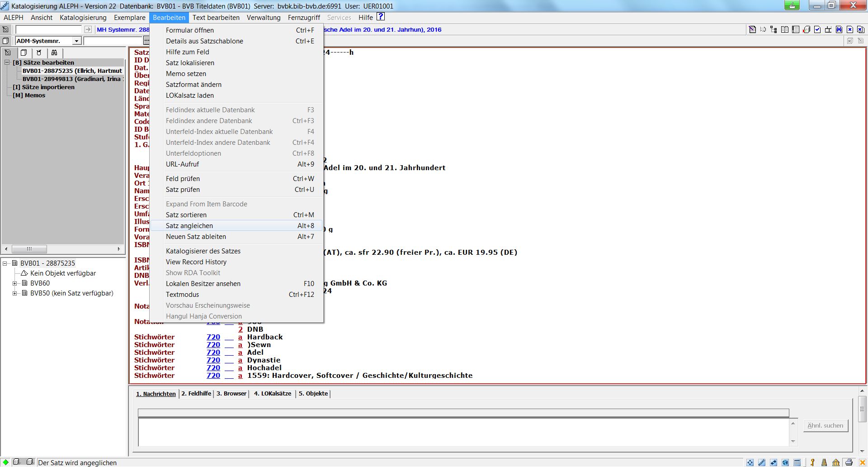Click the left panel horizontal scrollbar thumb
Screen dimensions: 868x467
(29, 249)
